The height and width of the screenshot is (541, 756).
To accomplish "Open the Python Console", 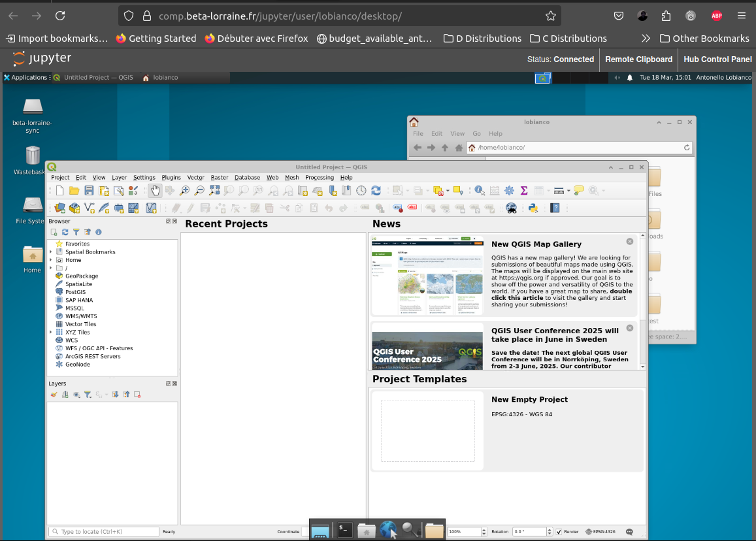I will (x=534, y=208).
